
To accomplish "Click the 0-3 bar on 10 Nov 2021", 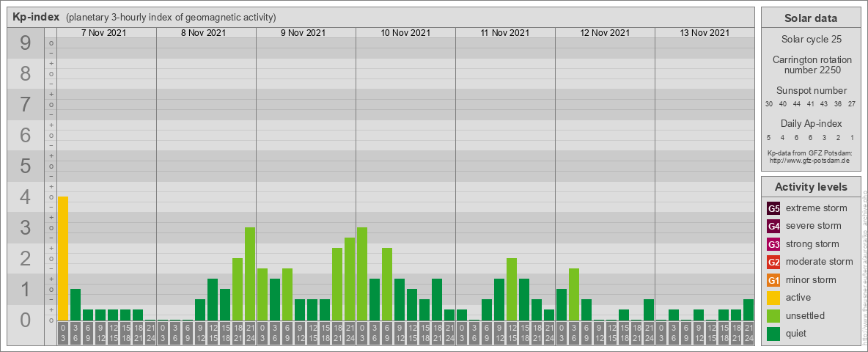I will click(x=362, y=274).
